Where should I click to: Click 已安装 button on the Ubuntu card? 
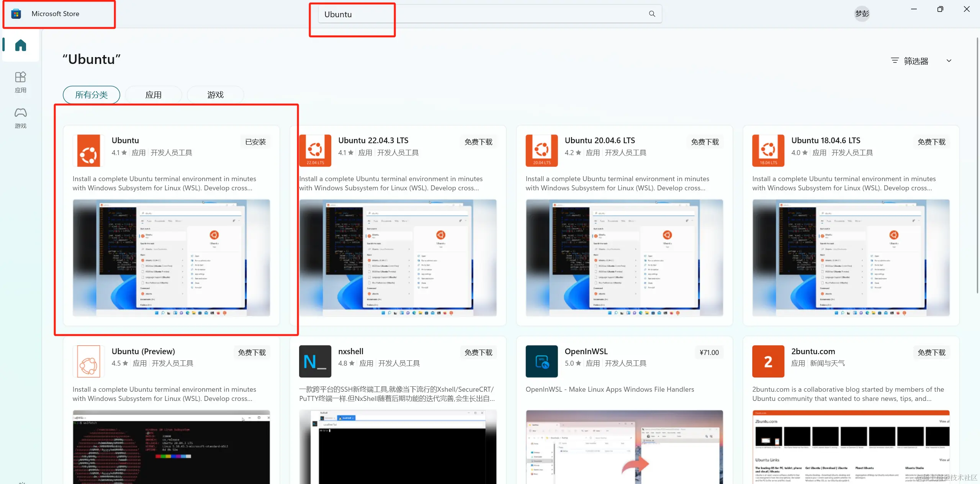coord(255,142)
